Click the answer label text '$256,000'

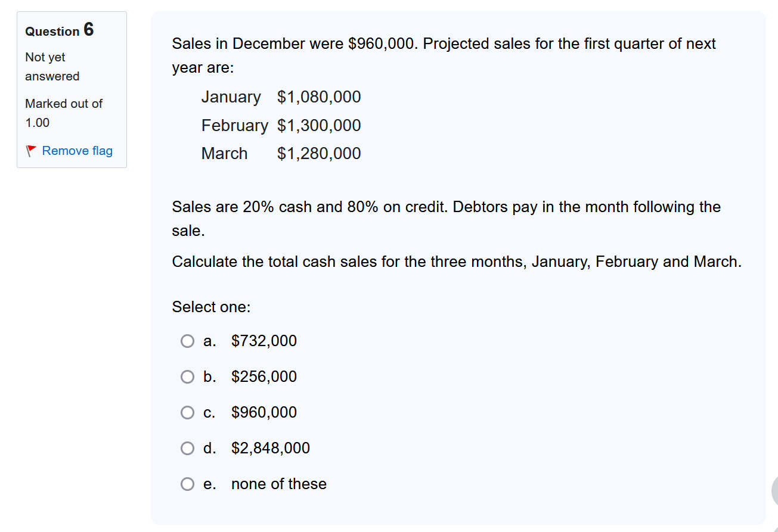(x=264, y=377)
